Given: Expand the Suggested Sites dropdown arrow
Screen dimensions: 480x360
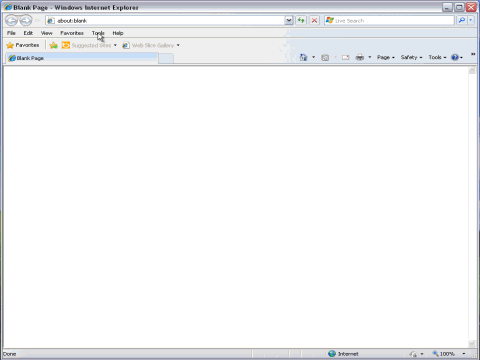Looking at the screenshot, I should [x=115, y=45].
